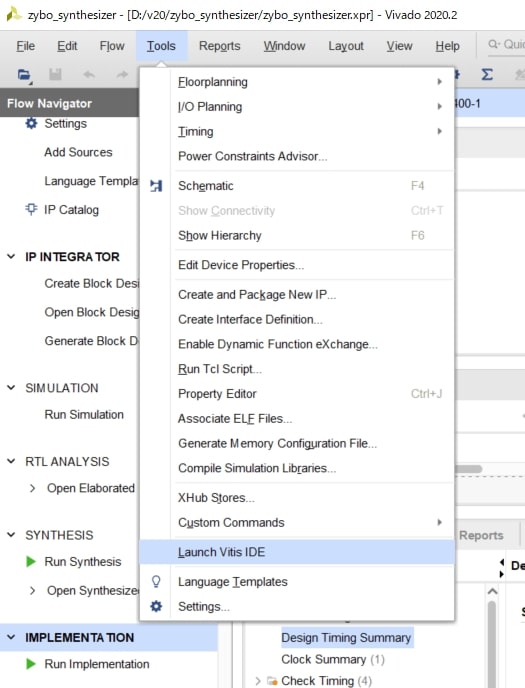The image size is (525, 688).
Task: Select Associate ELF Files entry
Action: point(297,419)
